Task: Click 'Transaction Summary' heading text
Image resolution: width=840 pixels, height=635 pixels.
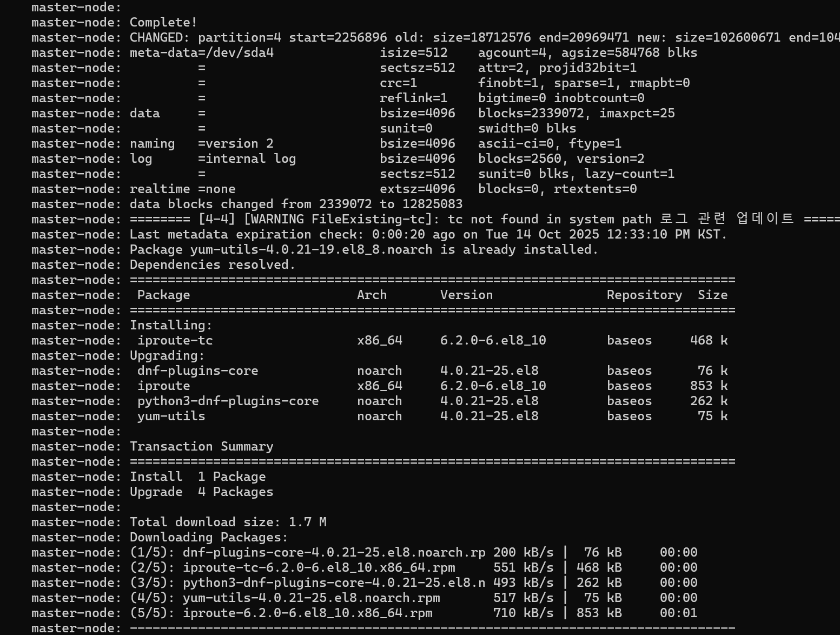Action: pos(201,446)
